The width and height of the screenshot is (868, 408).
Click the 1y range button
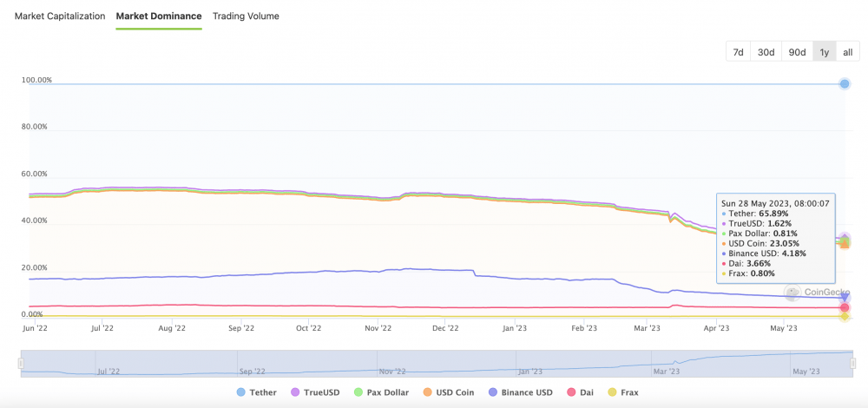point(825,52)
